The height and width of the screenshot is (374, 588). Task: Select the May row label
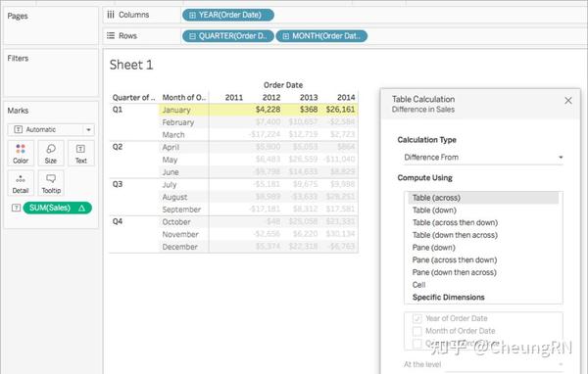click(170, 160)
